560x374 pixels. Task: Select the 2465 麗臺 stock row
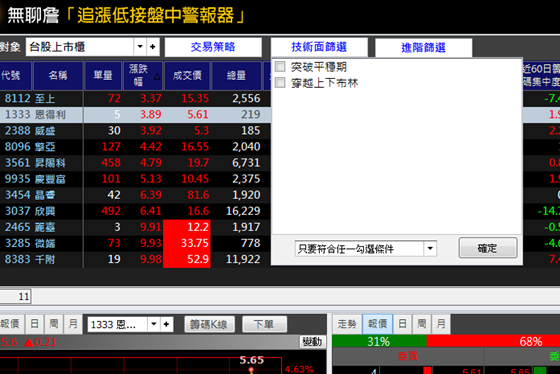point(135,227)
